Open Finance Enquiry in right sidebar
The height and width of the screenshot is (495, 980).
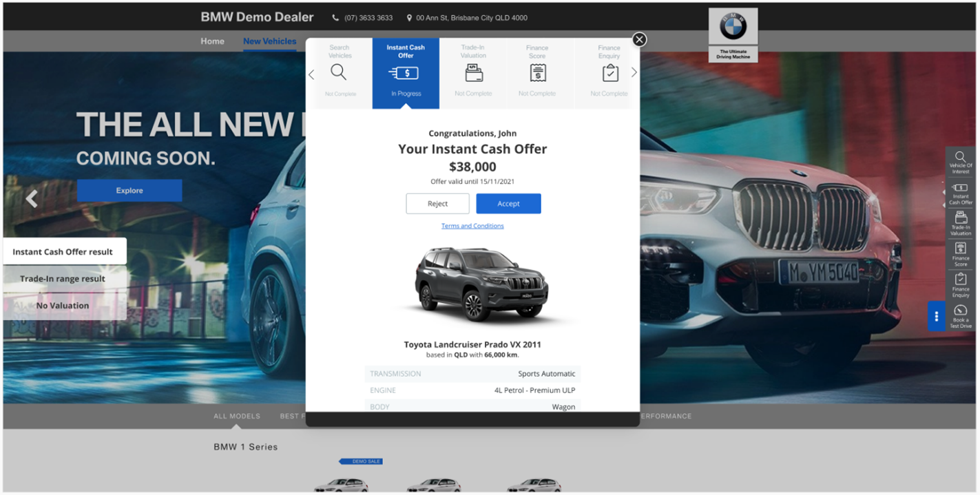[960, 286]
